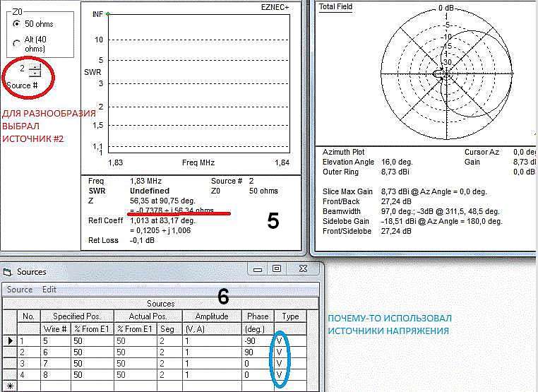538x392 pixels.
Task: Click Amplitude cell of source 2
Action: tap(212, 352)
